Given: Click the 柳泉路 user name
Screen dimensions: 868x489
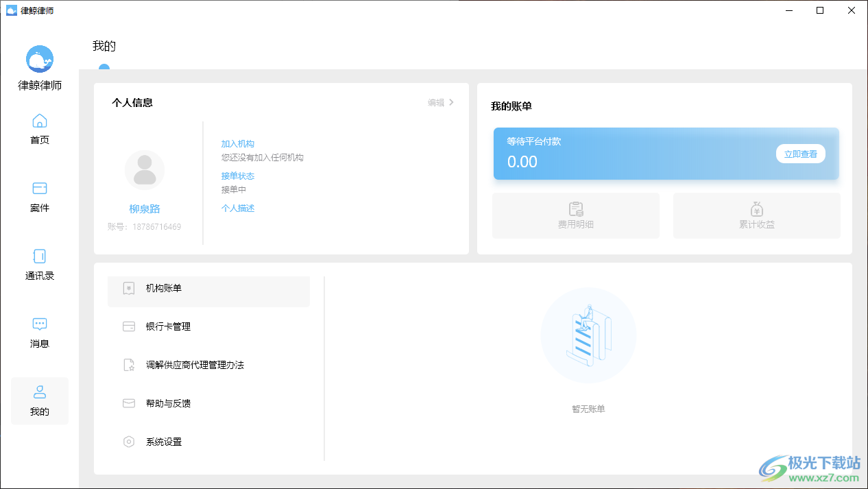Looking at the screenshot, I should tap(145, 209).
